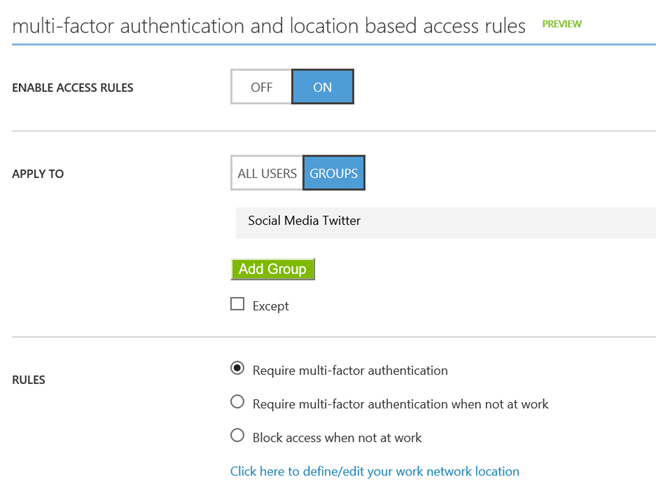Click the Except label text
This screenshot has width=656, height=496.
271,306
